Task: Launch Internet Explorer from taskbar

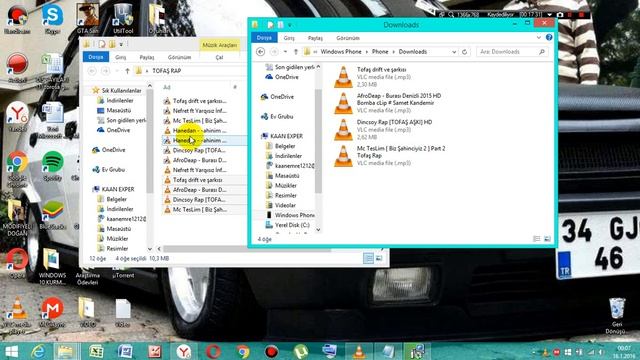Action: click(x=38, y=351)
